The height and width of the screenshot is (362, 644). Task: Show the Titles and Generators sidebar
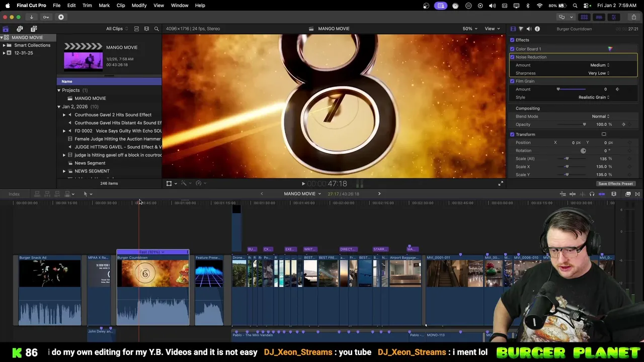coord(34,29)
